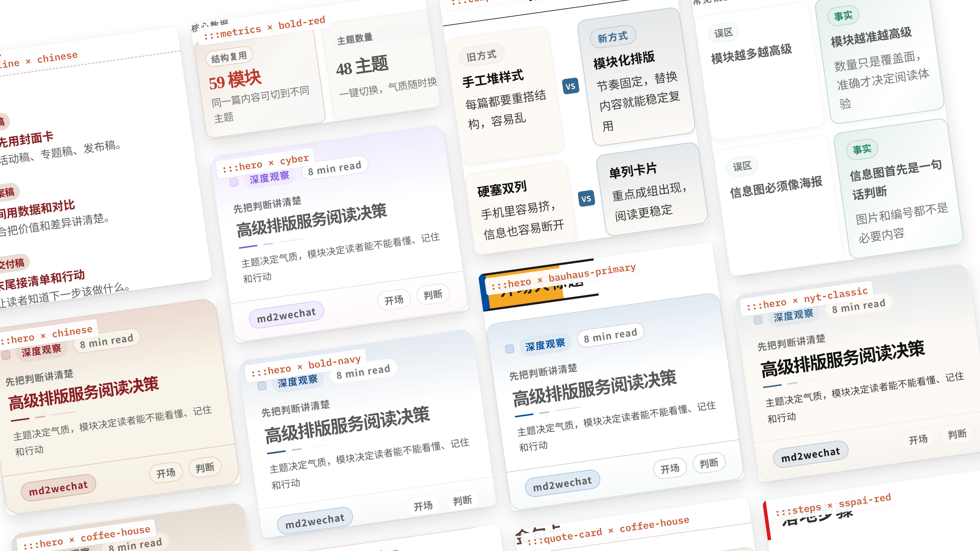The width and height of the screenshot is (980, 551).
Task: Click md2wechat pill in the bauhaus-primary card
Action: point(562,484)
